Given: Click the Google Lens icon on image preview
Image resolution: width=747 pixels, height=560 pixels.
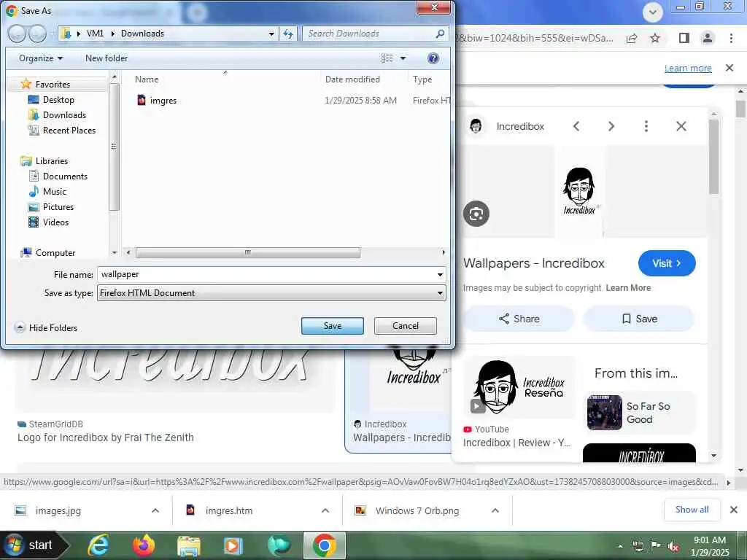Looking at the screenshot, I should [x=476, y=214].
